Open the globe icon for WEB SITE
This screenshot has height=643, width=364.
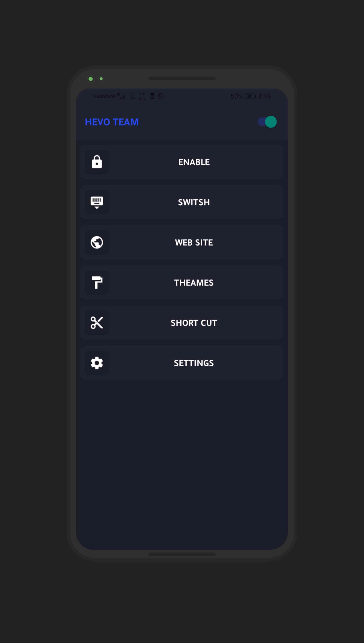pos(96,242)
